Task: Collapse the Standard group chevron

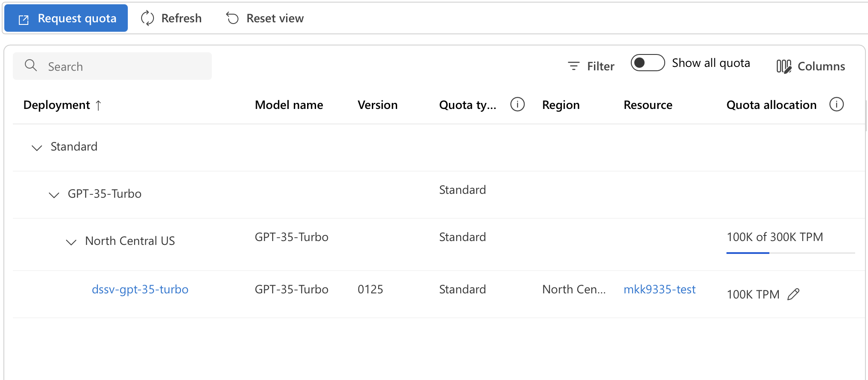Action: [37, 148]
